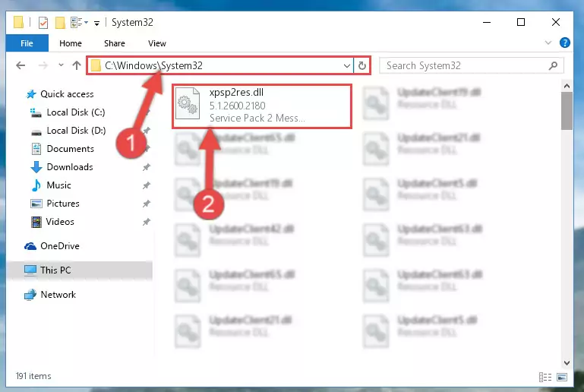The image size is (584, 392).
Task: Click the magnifier search icon
Action: (x=553, y=66)
